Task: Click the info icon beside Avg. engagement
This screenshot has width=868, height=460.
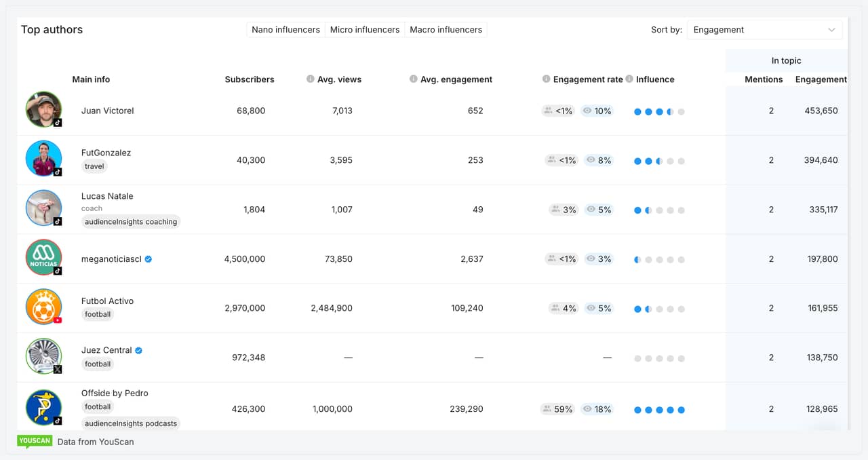Action: [414, 79]
